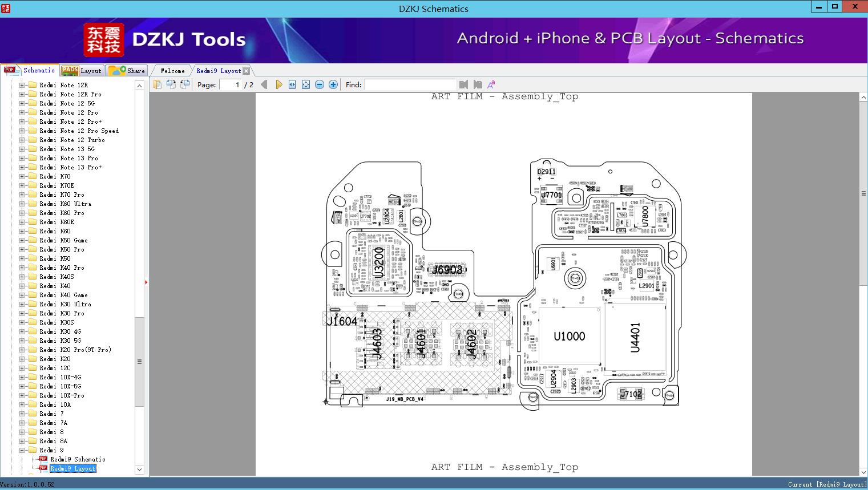Click PDF icon beside Redmi9 Layout

pos(43,468)
